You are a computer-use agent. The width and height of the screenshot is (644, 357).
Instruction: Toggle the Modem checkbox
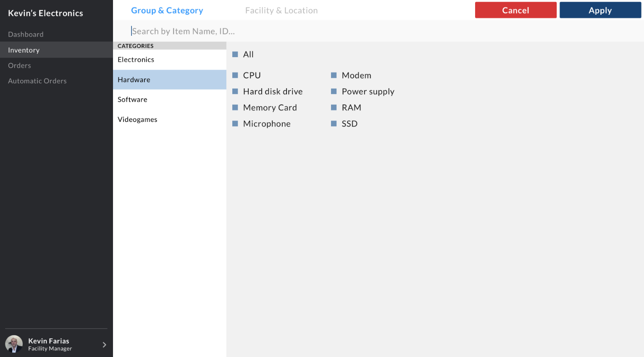(x=334, y=75)
